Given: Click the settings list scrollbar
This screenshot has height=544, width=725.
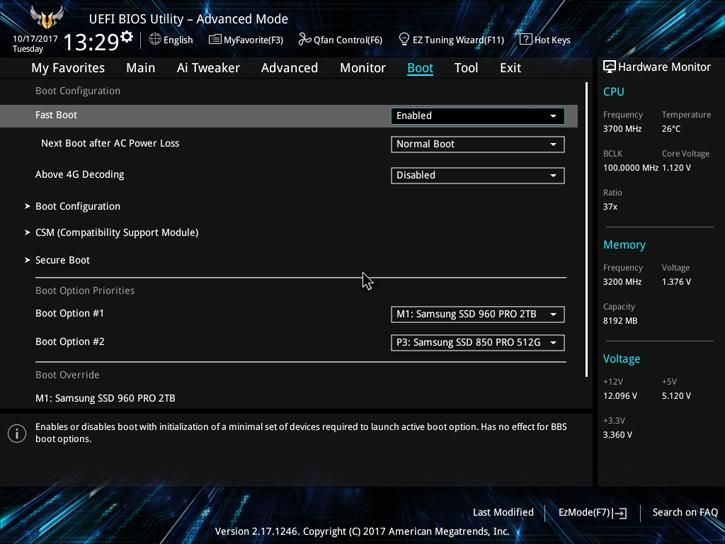Looking at the screenshot, I should coord(587,230).
